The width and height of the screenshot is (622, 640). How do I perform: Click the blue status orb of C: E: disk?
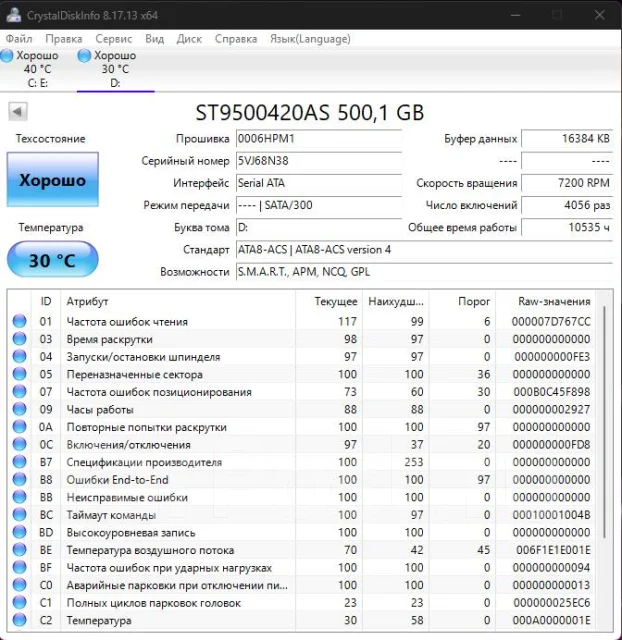click(7, 56)
